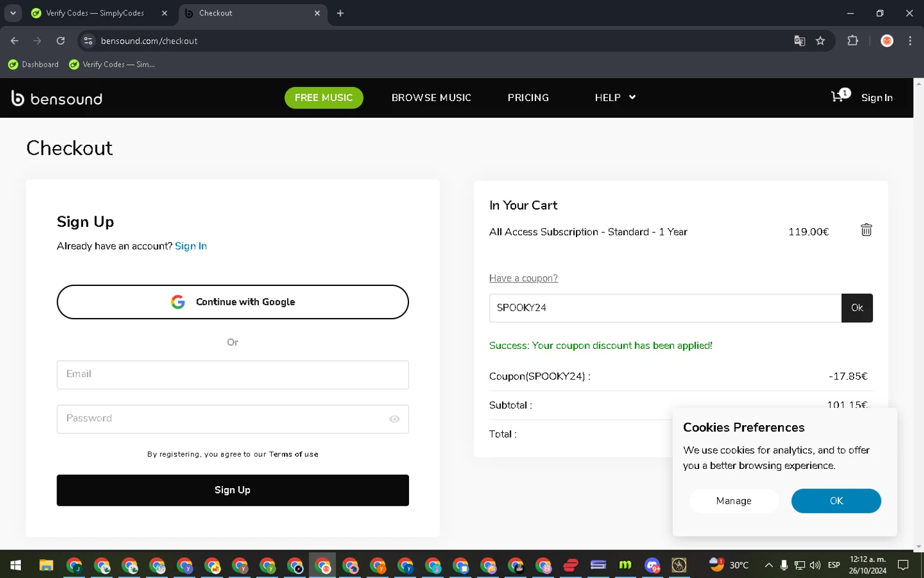View site information icon in address bar
Viewport: 924px width, 578px height.
click(x=88, y=41)
